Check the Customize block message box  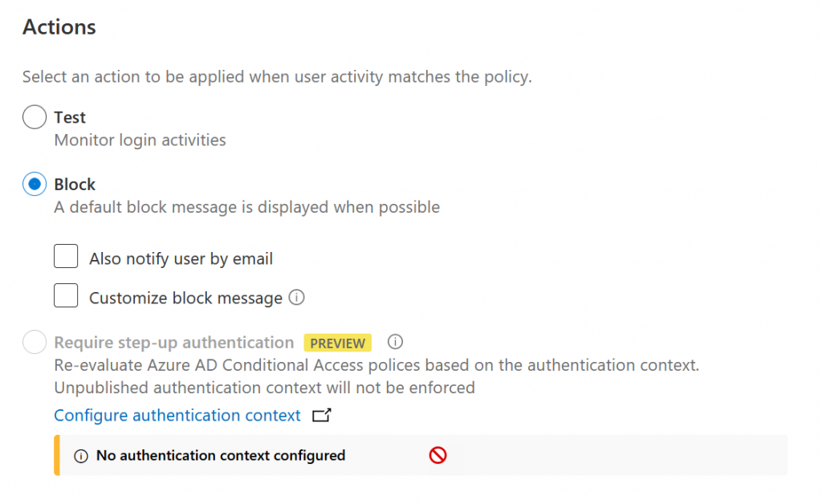[x=66, y=295]
